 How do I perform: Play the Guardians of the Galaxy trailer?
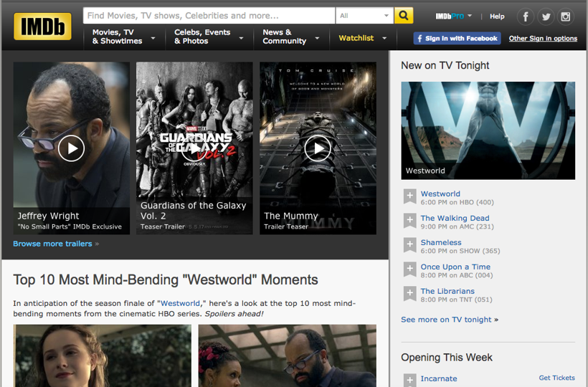click(194, 148)
